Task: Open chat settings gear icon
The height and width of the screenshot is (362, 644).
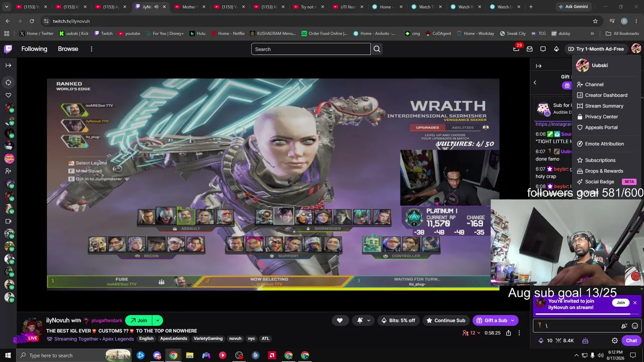Action: point(615,340)
